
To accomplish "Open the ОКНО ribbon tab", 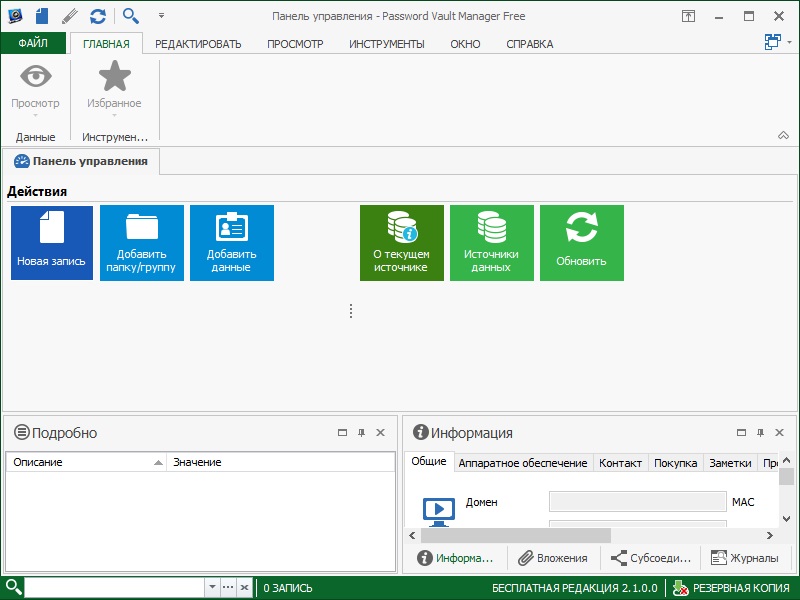I will tap(465, 44).
